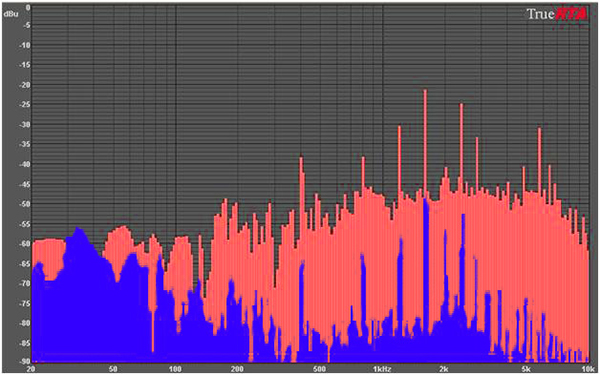Click the 1kHz frequency axis label
This screenshot has height=375, width=600.
pyautogui.click(x=383, y=369)
